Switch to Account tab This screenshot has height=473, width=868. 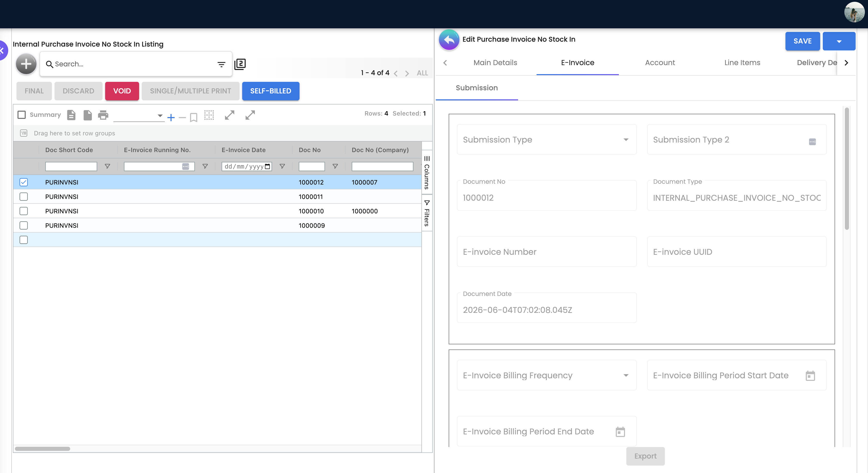pyautogui.click(x=660, y=63)
